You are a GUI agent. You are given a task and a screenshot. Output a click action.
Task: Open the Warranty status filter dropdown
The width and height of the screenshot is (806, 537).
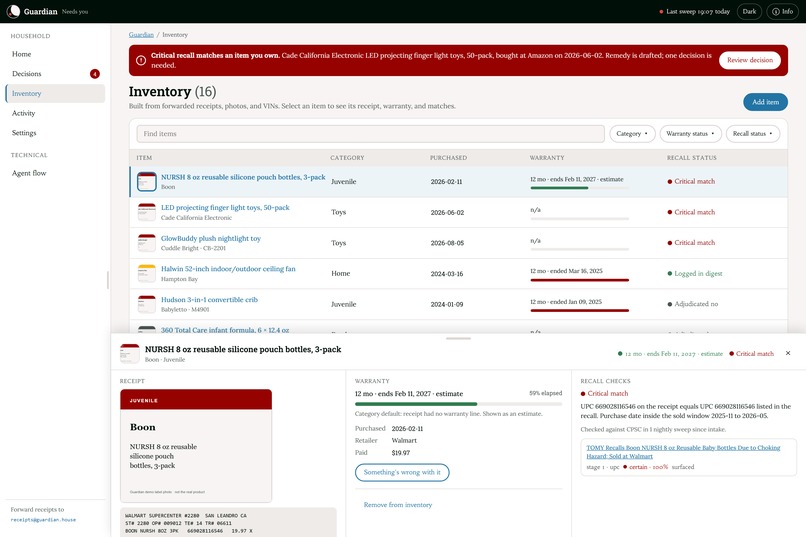(x=690, y=134)
